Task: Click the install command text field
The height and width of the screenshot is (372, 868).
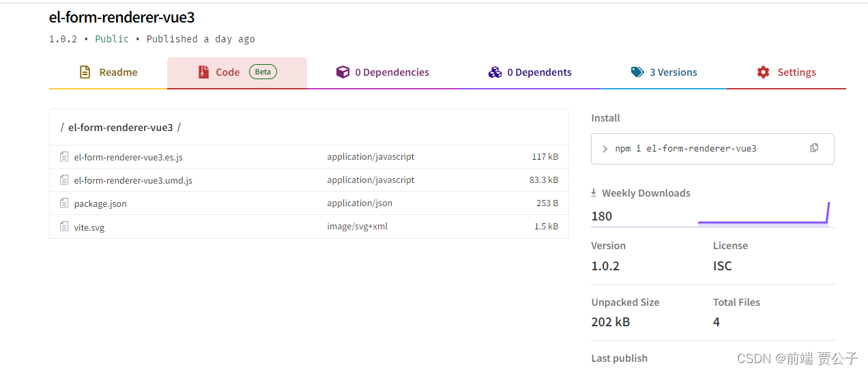Action: click(712, 149)
